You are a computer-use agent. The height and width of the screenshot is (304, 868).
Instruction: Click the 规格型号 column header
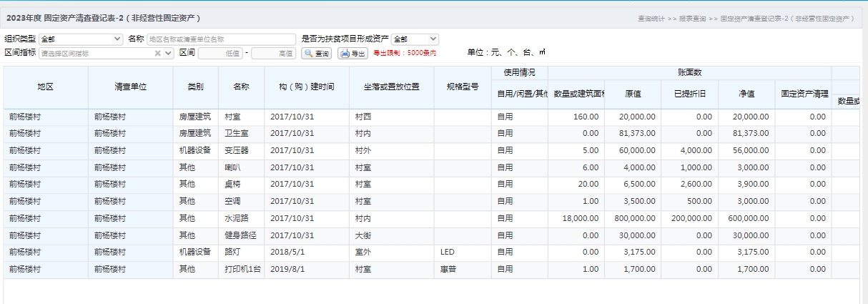point(463,87)
